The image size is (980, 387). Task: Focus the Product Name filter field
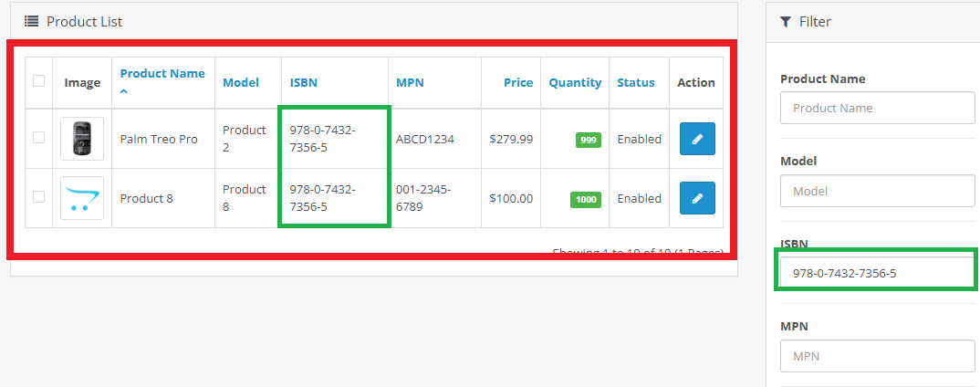[877, 108]
